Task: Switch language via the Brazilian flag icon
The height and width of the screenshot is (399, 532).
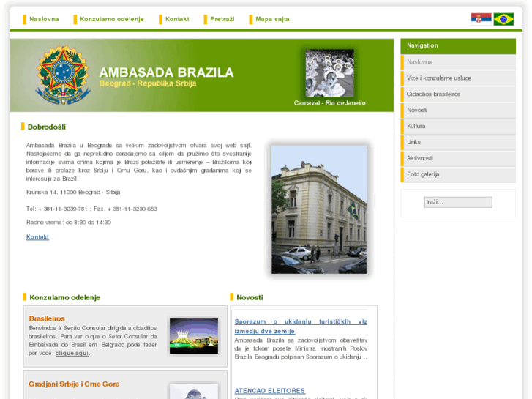Action: click(503, 19)
